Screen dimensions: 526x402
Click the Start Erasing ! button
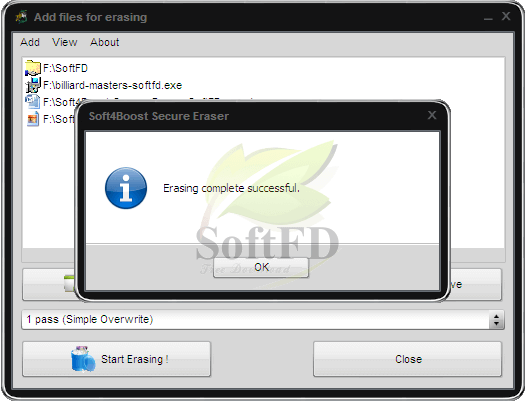pyautogui.click(x=116, y=359)
